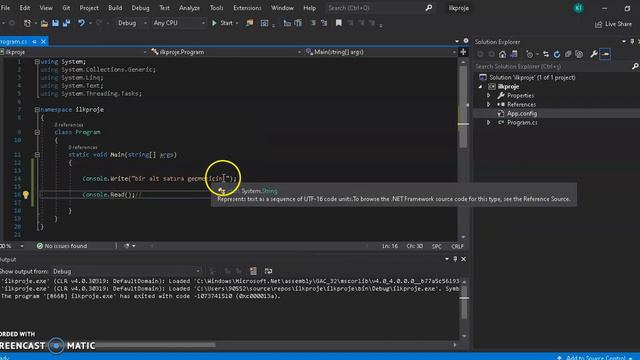The image size is (640, 360).
Task: Click the KI account avatar
Action: (578, 8)
